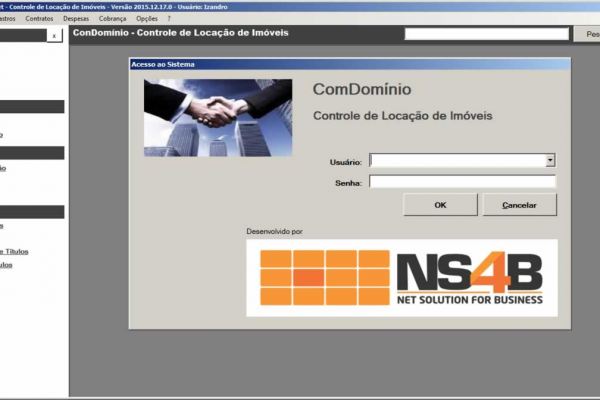Open the Opções menu

point(147,18)
